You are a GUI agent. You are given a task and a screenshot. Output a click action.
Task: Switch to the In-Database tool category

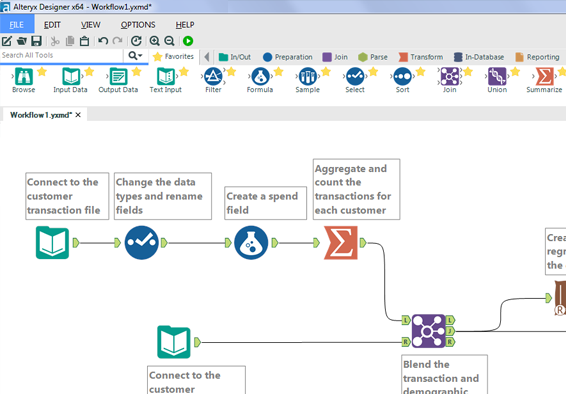click(479, 57)
